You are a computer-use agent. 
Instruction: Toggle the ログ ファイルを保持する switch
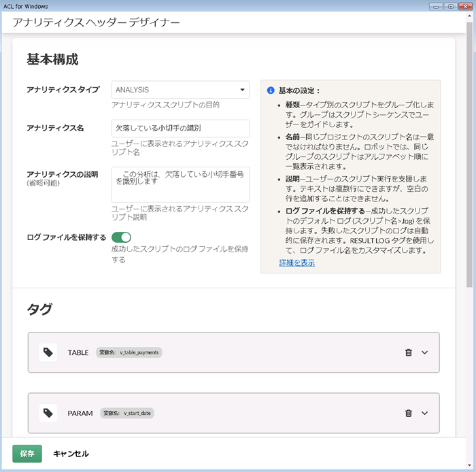pos(121,237)
